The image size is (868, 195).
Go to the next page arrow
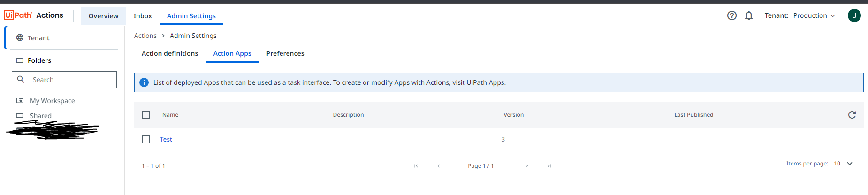[x=527, y=166]
